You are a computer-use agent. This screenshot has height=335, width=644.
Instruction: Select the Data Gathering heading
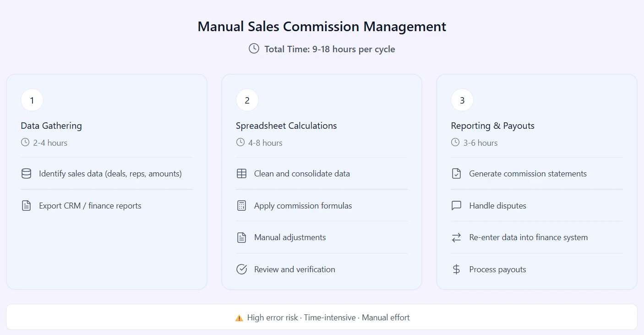click(51, 126)
